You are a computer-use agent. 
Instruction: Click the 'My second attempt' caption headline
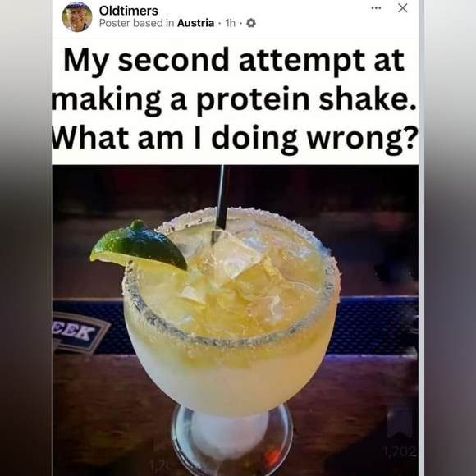234,61
